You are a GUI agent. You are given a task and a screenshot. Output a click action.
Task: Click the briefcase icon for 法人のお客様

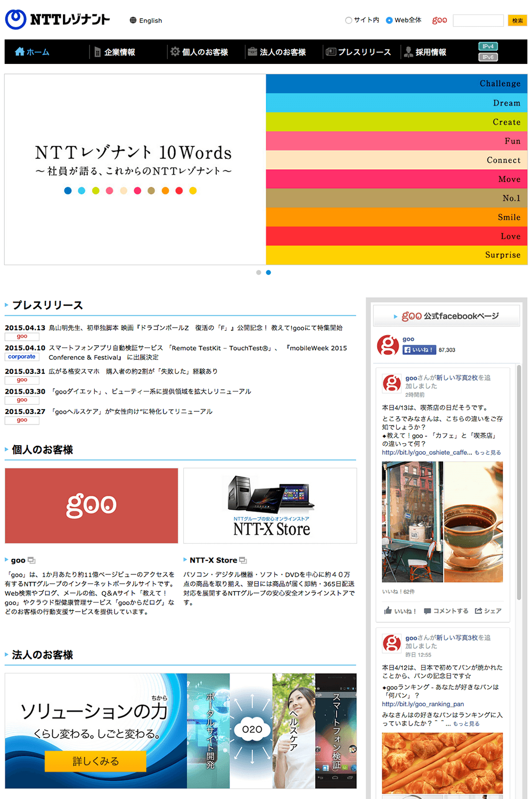(x=252, y=52)
